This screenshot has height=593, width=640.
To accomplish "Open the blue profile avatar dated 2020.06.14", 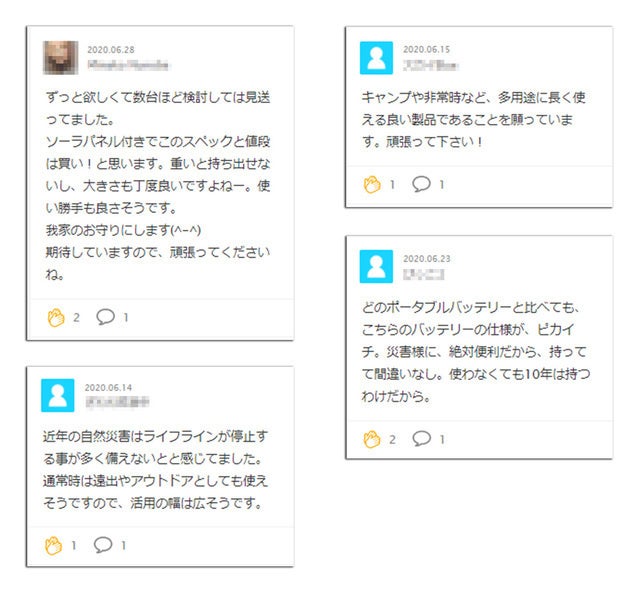I will 57,394.
